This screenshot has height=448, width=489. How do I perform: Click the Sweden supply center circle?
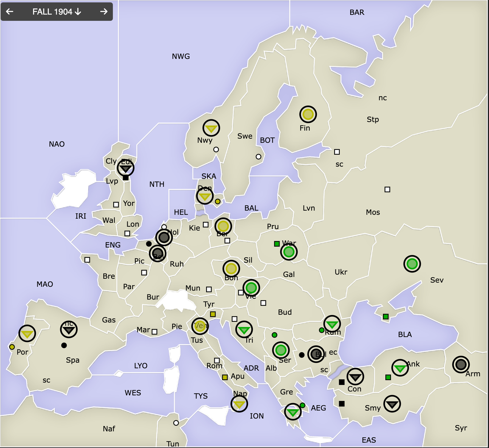pyautogui.click(x=258, y=157)
